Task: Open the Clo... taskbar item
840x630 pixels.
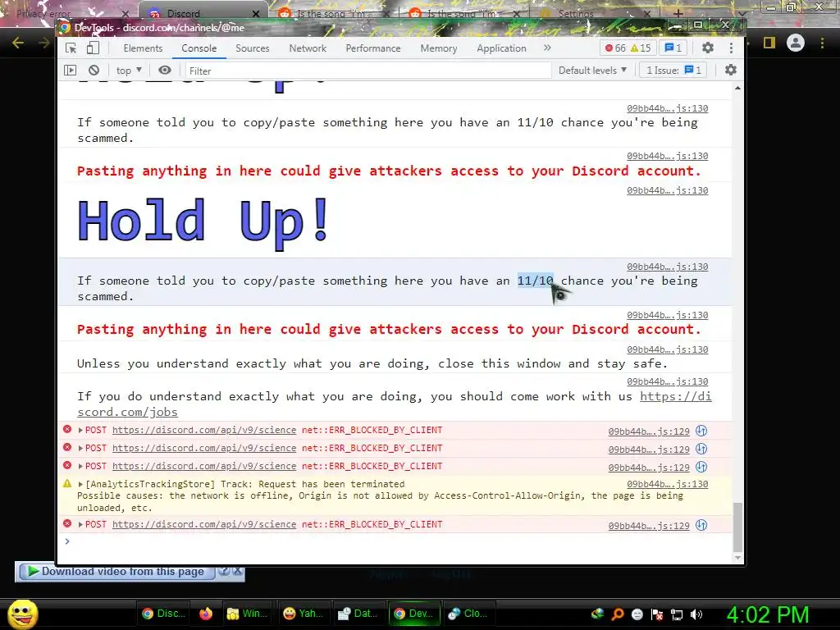Action: pos(468,614)
